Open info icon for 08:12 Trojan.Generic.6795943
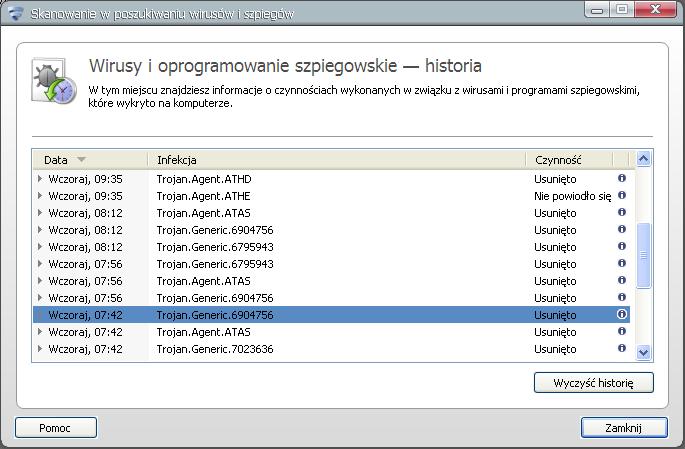The height and width of the screenshot is (449, 685). (622, 246)
